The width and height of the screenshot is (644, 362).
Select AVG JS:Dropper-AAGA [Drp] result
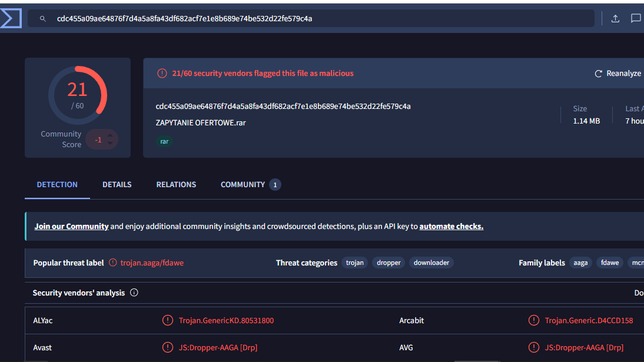click(584, 347)
